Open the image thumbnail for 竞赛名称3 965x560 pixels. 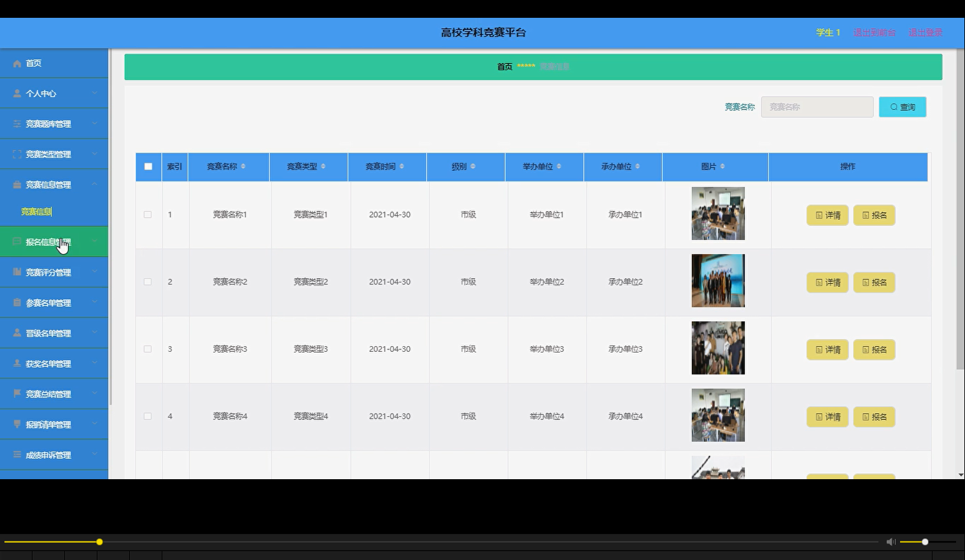tap(718, 348)
